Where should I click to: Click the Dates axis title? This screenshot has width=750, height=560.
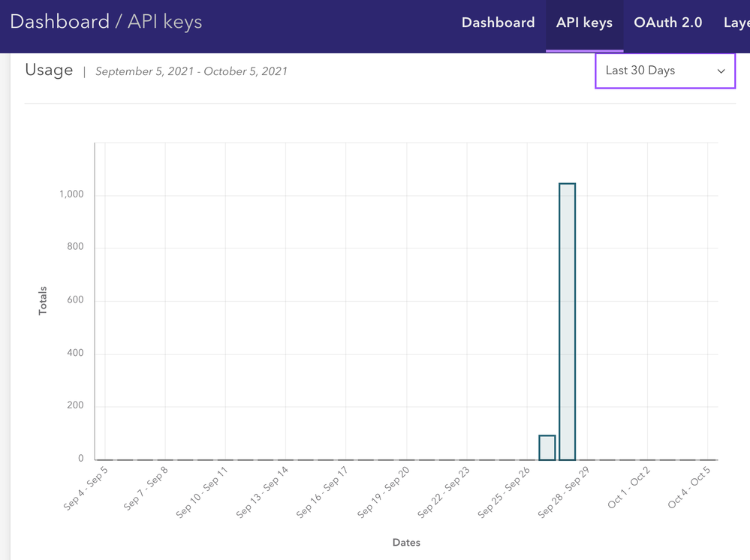click(406, 542)
